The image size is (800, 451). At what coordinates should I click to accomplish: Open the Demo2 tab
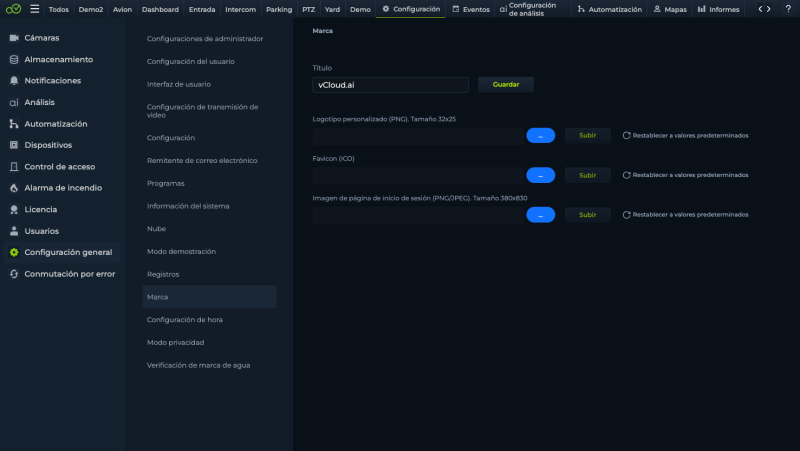point(91,9)
